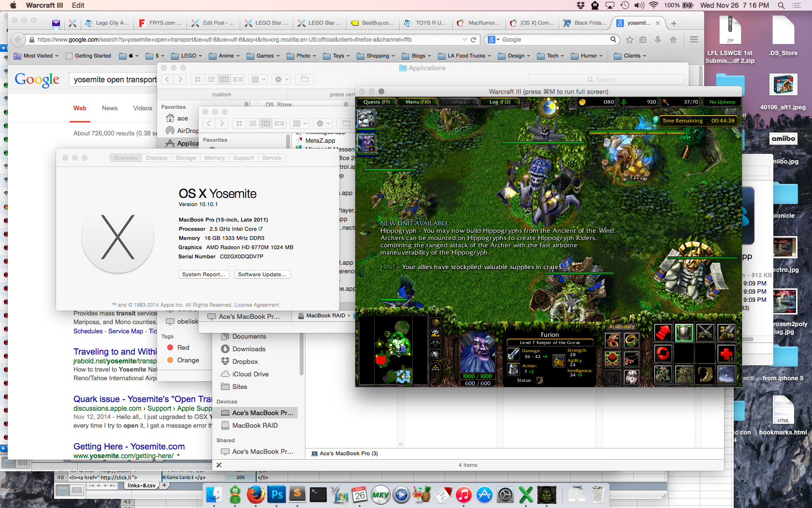812x508 pixels.
Task: Switch Applications Finder window to column view
Action: click(224, 79)
